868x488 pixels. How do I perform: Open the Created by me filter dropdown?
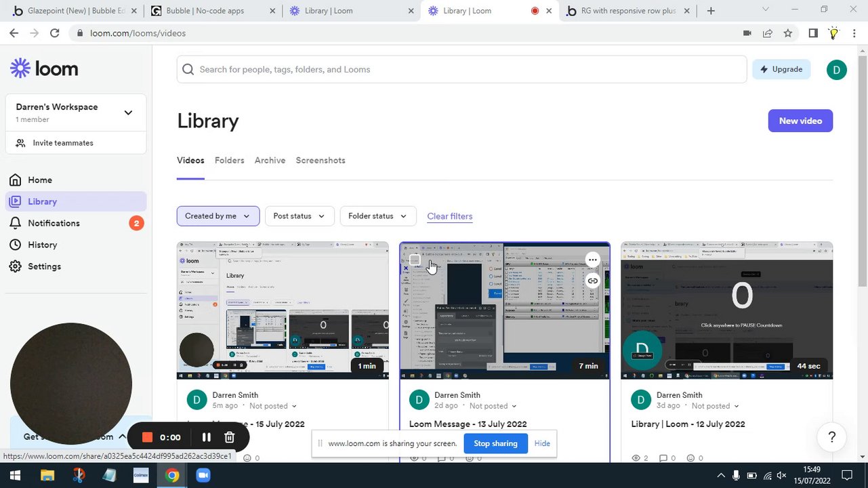pyautogui.click(x=218, y=216)
